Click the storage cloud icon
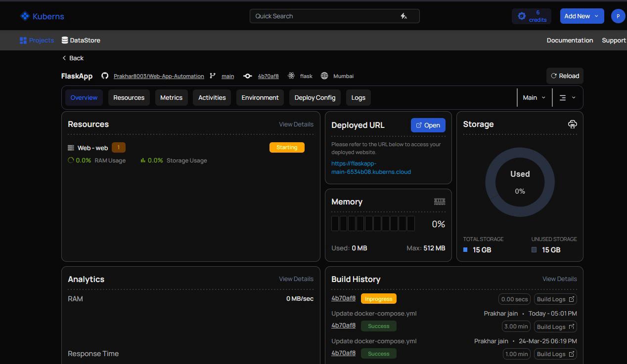This screenshot has height=364, width=627. point(572,124)
